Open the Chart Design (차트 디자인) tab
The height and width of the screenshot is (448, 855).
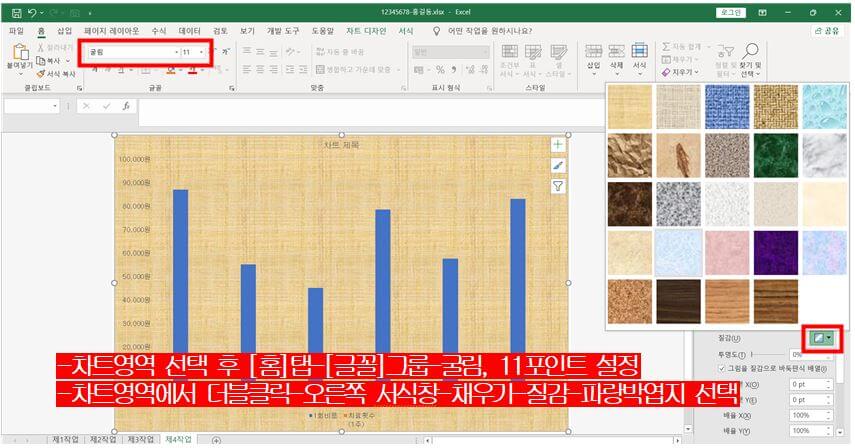point(366,31)
